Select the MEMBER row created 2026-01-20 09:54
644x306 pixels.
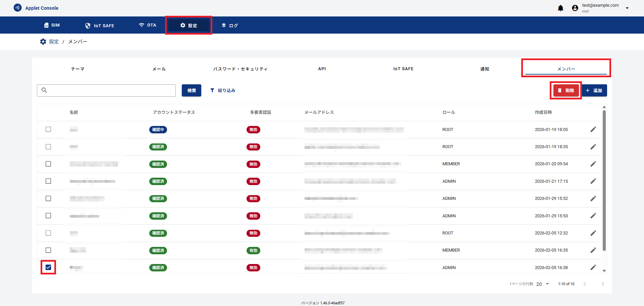48,164
